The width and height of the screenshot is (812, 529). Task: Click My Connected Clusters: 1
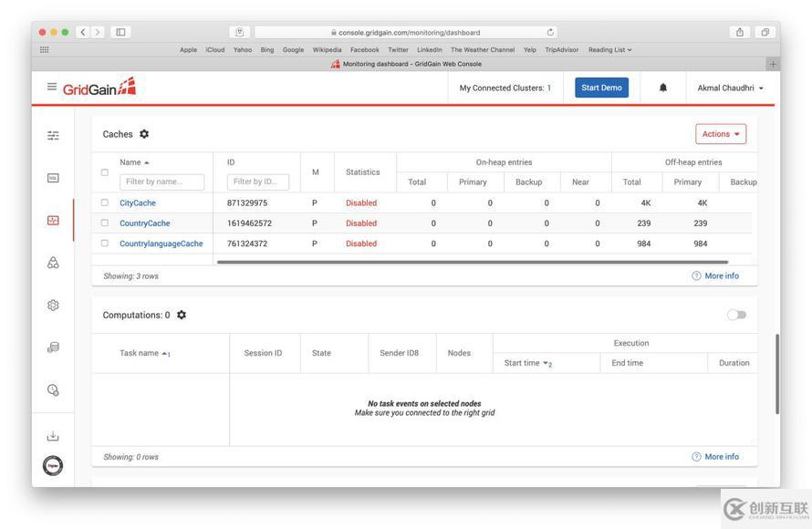505,88
